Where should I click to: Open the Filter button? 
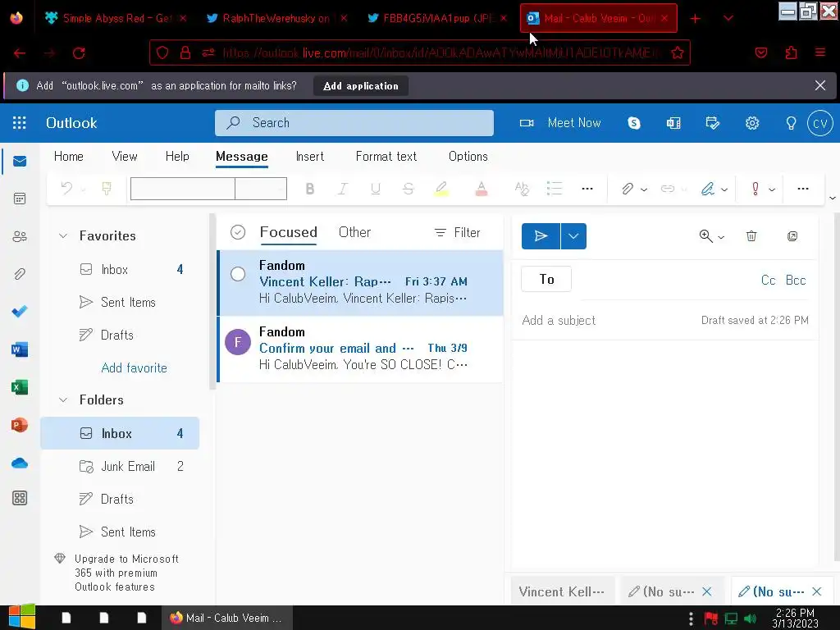click(x=457, y=232)
